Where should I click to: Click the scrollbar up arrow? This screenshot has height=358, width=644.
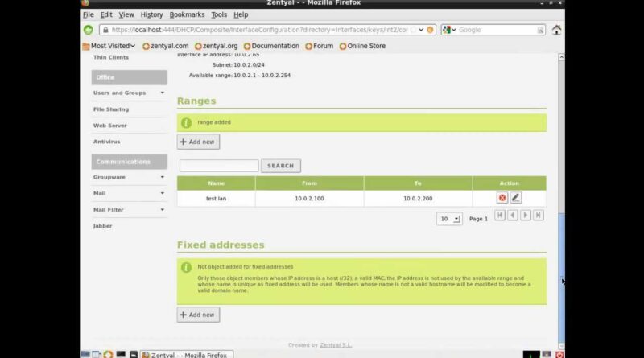[x=561, y=57]
